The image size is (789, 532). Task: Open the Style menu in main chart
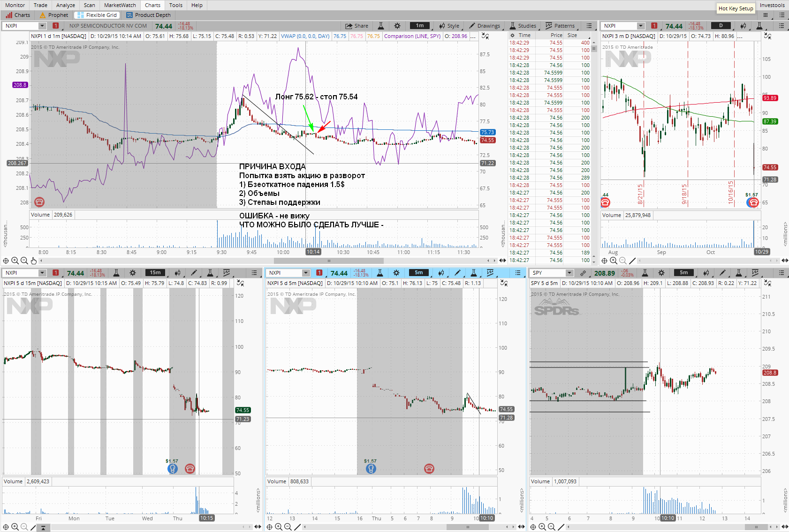click(449, 26)
